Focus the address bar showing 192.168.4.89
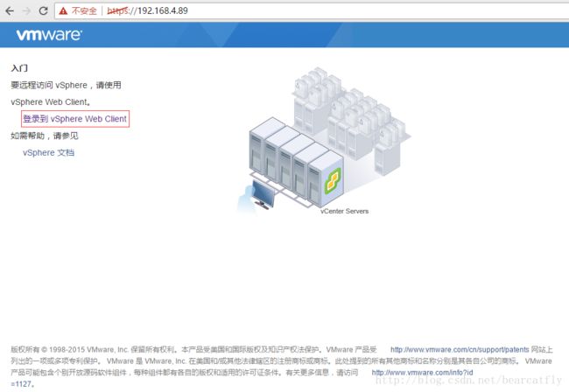Screen dimensions: 569x392 313,10
